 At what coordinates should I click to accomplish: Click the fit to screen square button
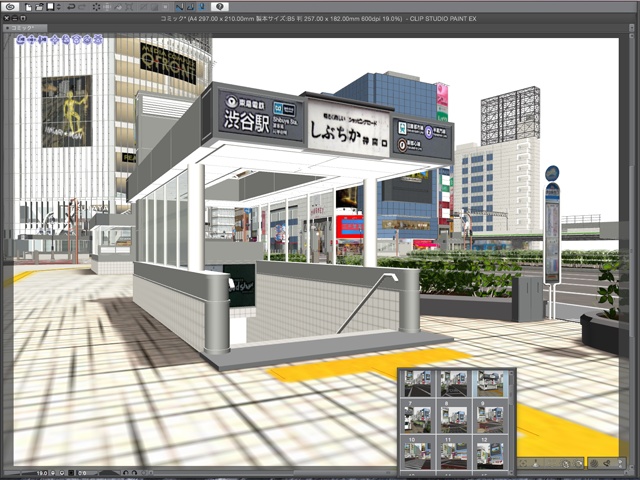click(71, 473)
